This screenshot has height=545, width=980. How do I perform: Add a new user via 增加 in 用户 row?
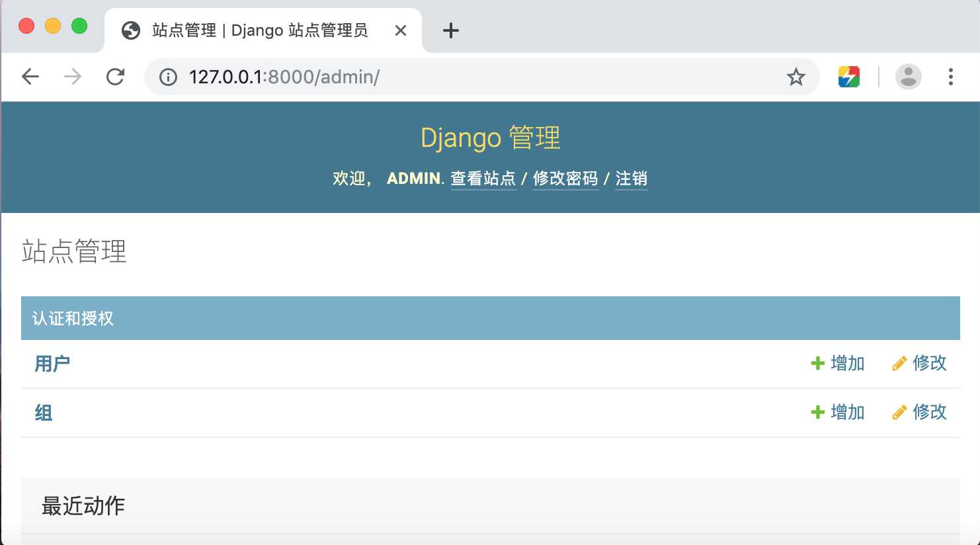click(x=838, y=363)
